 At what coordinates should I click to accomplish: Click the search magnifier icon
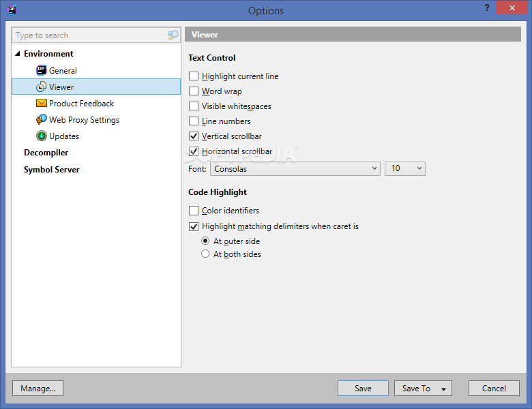pyautogui.click(x=173, y=35)
